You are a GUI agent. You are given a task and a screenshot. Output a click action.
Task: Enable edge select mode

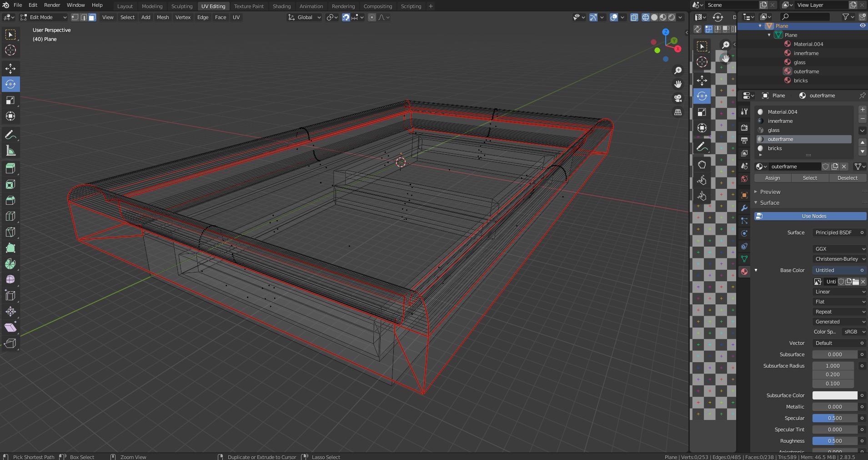(x=83, y=17)
